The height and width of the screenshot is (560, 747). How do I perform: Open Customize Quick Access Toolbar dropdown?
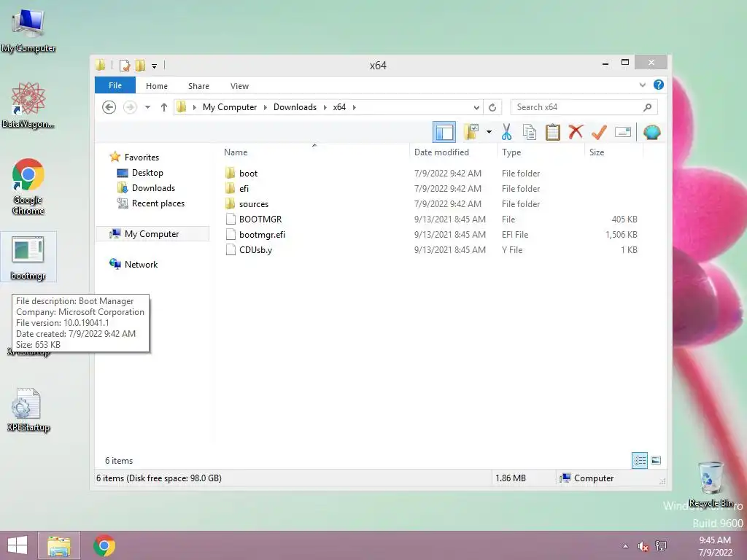click(x=155, y=66)
